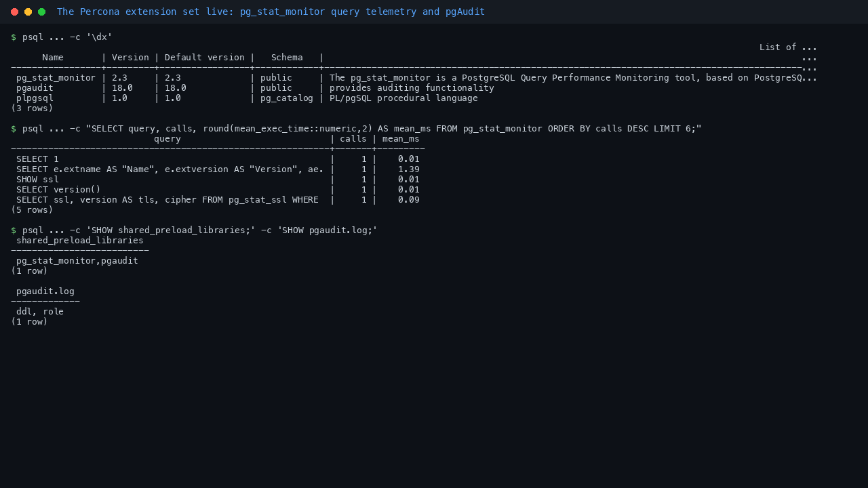The image size is (868, 488).
Task: Click the final '(1 row)' line
Action: click(x=29, y=322)
